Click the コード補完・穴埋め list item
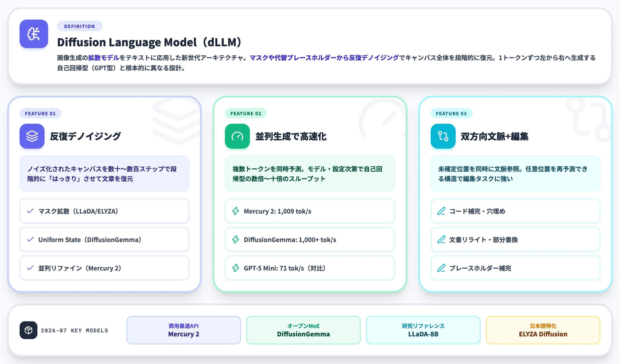 [x=515, y=211]
